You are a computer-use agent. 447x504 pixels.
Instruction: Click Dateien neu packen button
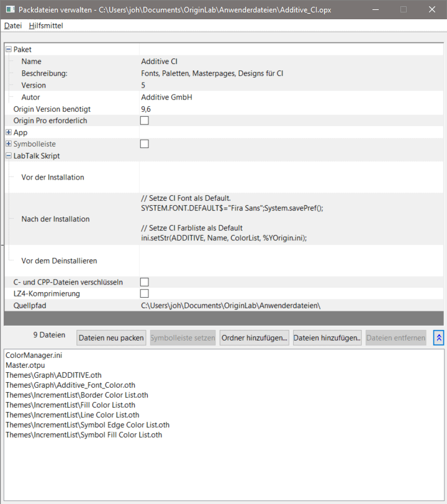point(111,338)
